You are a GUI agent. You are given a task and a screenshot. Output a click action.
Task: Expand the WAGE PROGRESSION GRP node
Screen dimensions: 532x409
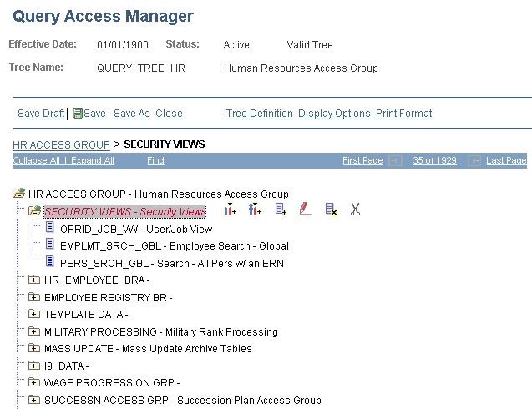coord(34,383)
